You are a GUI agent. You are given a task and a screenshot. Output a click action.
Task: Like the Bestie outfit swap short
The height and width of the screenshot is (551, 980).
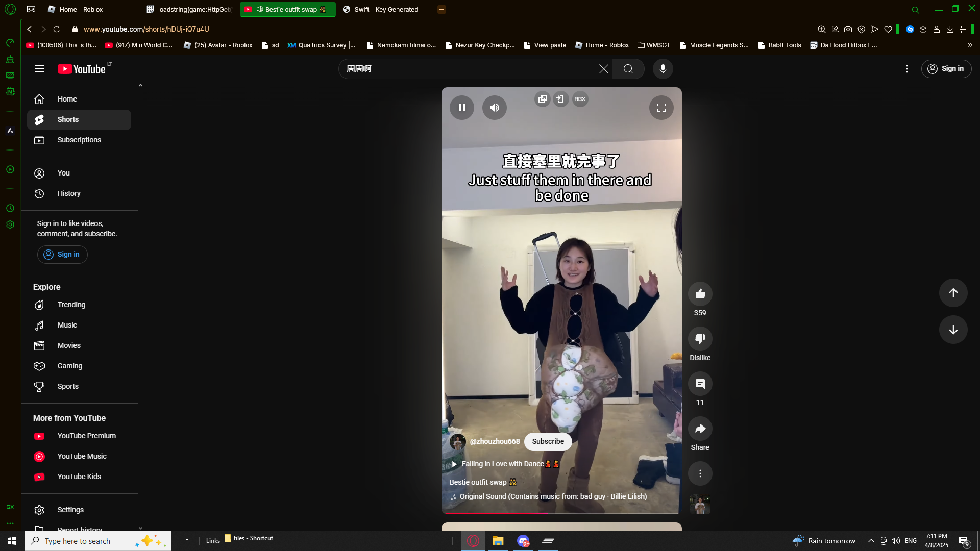point(700,294)
